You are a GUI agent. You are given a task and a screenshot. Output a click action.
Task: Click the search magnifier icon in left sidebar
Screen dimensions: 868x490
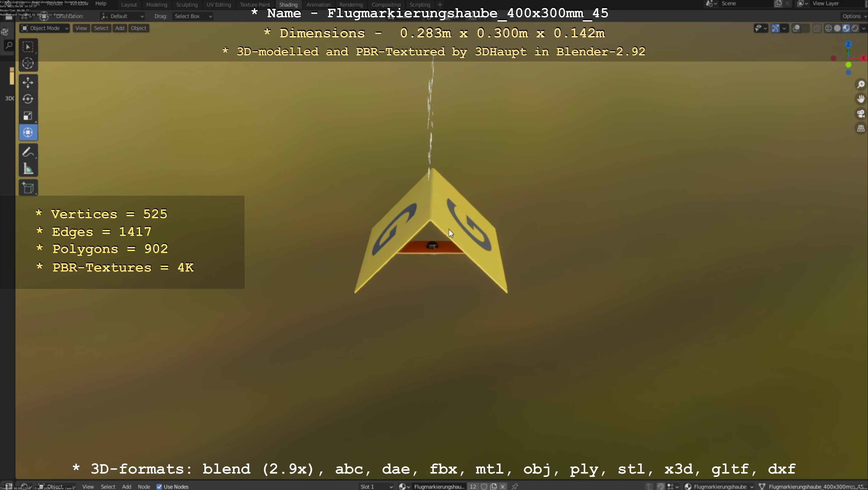pos(9,45)
